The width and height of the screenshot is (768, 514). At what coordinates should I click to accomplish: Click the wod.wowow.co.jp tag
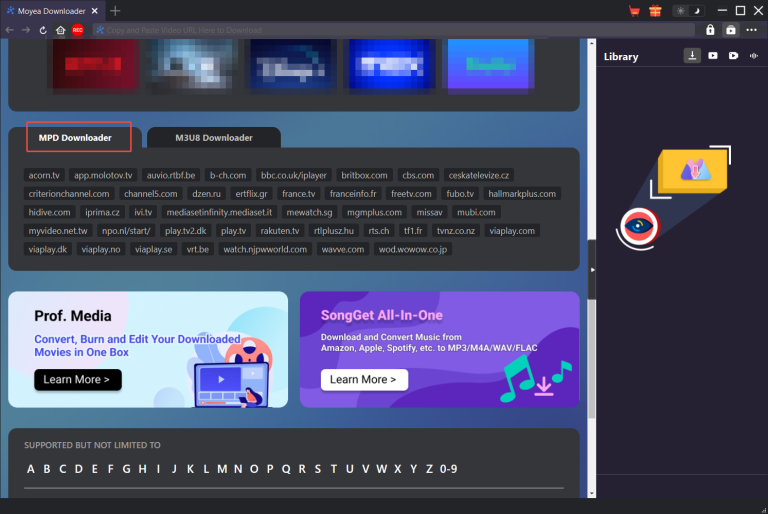point(413,249)
